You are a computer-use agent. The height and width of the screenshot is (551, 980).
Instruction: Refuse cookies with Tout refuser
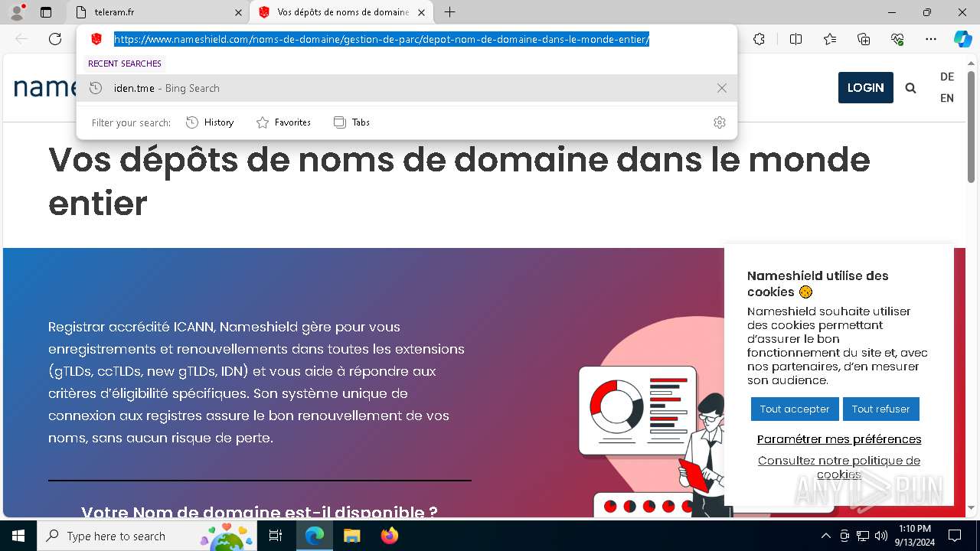pos(881,409)
